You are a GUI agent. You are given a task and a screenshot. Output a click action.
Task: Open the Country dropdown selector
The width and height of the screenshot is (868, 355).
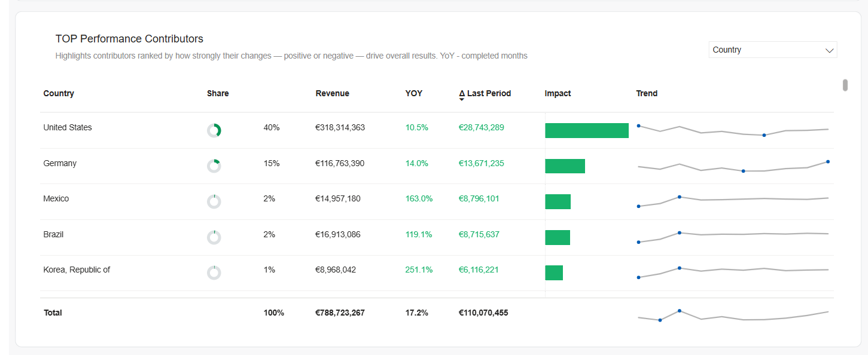click(x=772, y=50)
